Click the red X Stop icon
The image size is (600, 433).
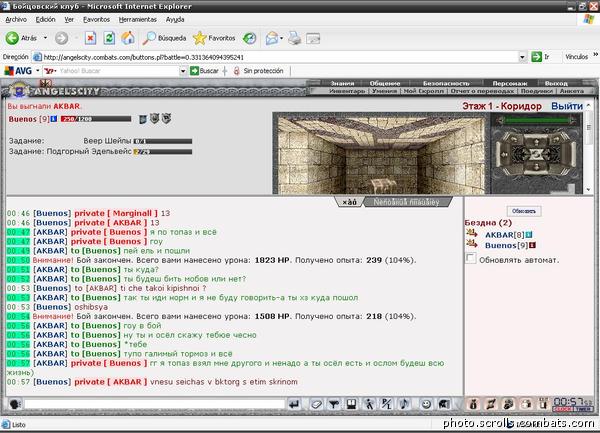(90, 38)
